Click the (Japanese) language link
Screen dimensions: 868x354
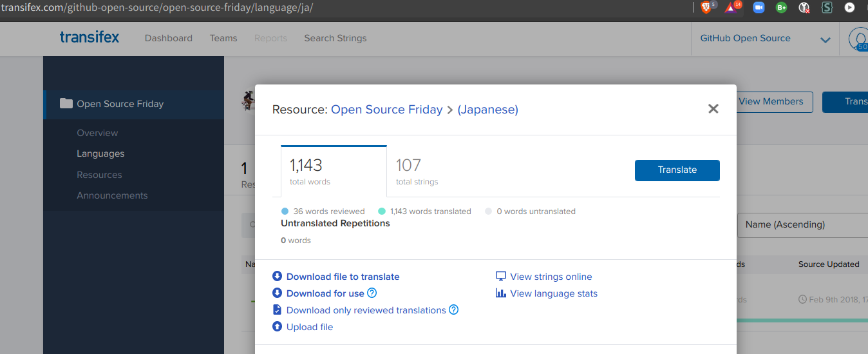(x=487, y=110)
